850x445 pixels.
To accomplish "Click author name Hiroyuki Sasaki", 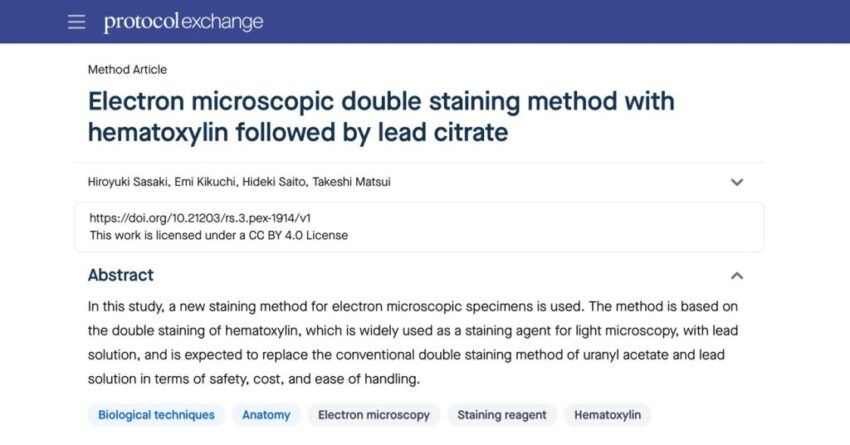I will pos(128,182).
